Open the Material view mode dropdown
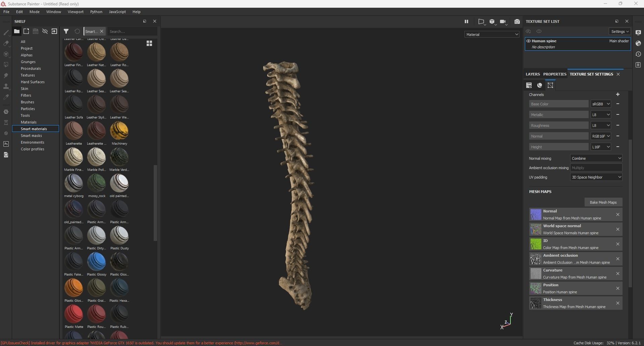The width and height of the screenshot is (644, 346). tap(492, 34)
